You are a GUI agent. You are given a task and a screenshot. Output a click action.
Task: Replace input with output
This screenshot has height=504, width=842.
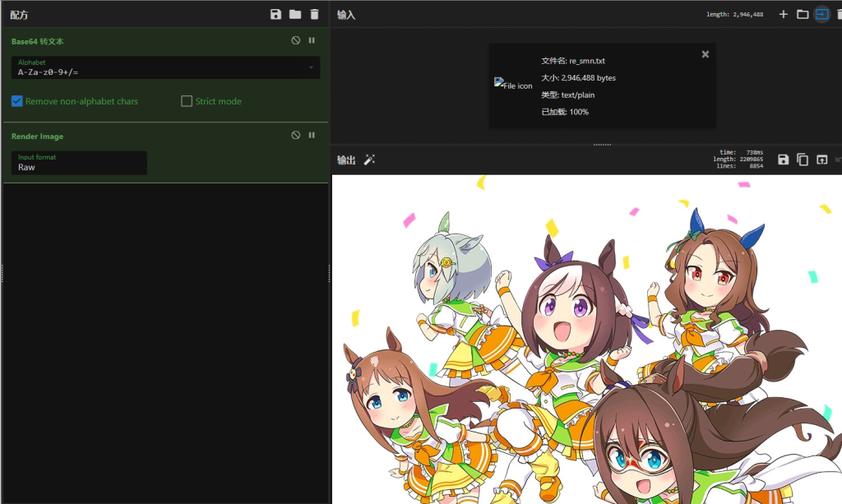(821, 160)
